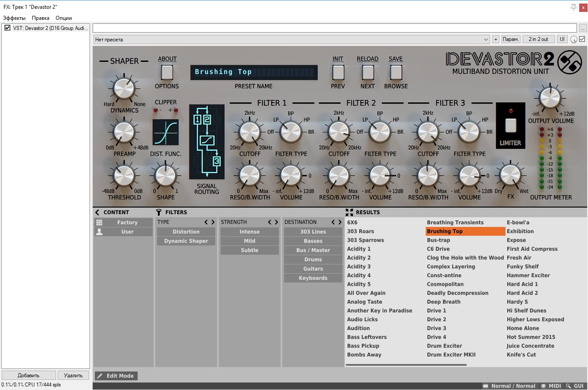Click the User person icon
This screenshot has height=390, width=588.
(x=99, y=232)
